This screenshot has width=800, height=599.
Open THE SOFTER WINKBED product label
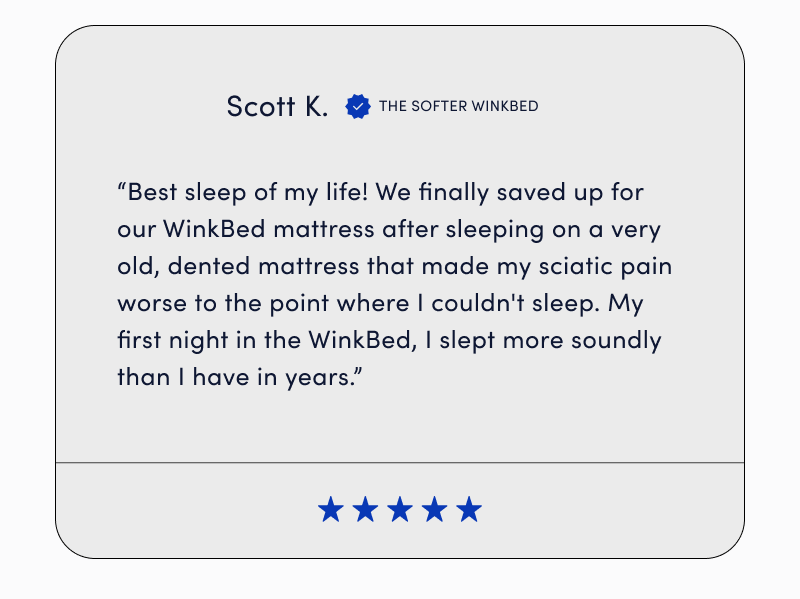click(458, 106)
